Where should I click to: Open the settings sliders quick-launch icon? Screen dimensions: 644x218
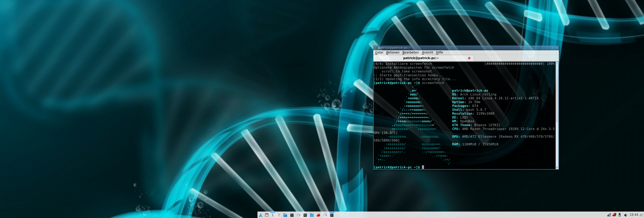(x=305, y=215)
